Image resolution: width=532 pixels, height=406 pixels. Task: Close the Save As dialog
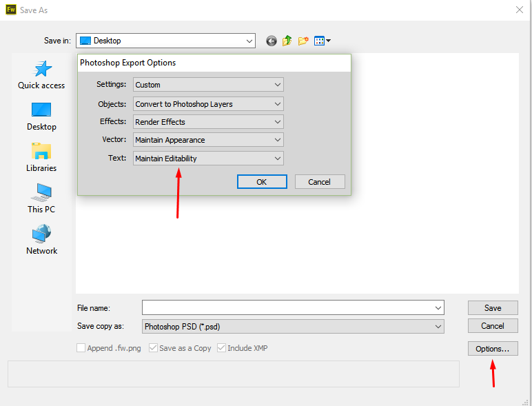coord(519,10)
